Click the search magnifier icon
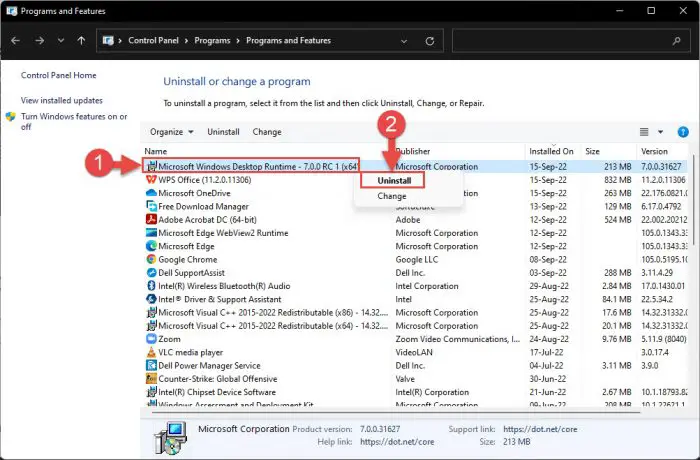The image size is (700, 460). point(677,41)
